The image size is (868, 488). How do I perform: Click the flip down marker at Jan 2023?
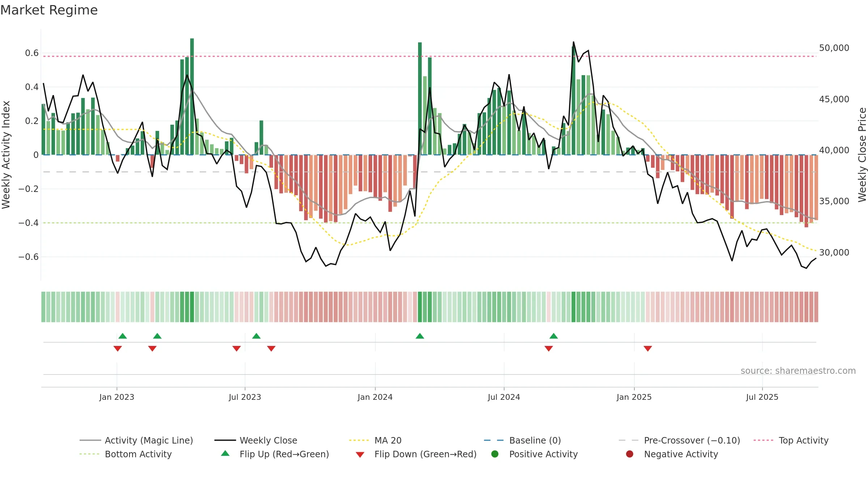(118, 348)
